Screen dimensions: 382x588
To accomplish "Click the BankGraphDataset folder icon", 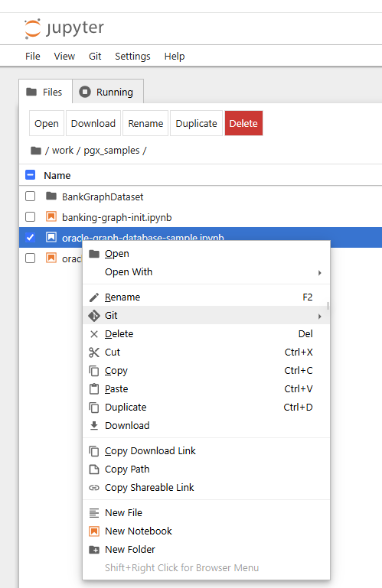I will 51,196.
